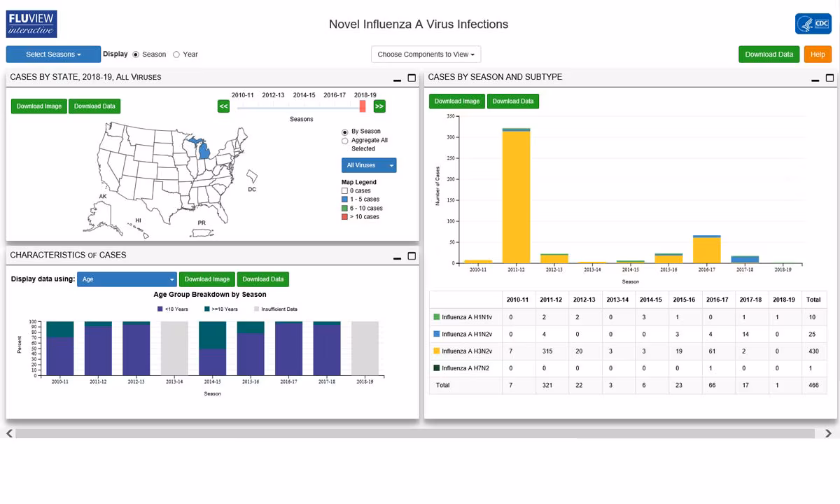Open the Age display data dropdown
The height and width of the screenshot is (504, 840).
[x=127, y=279]
